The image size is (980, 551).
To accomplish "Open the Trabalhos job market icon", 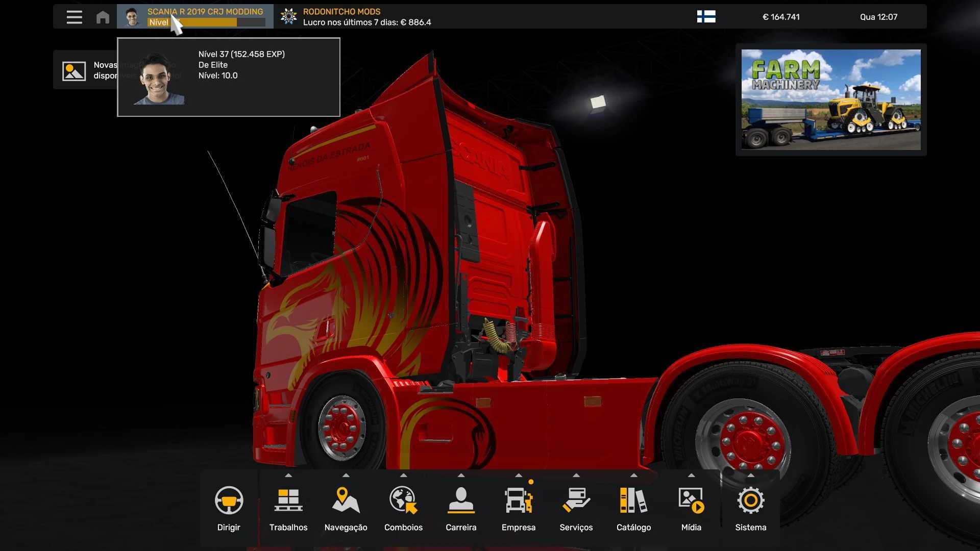I will tap(288, 500).
